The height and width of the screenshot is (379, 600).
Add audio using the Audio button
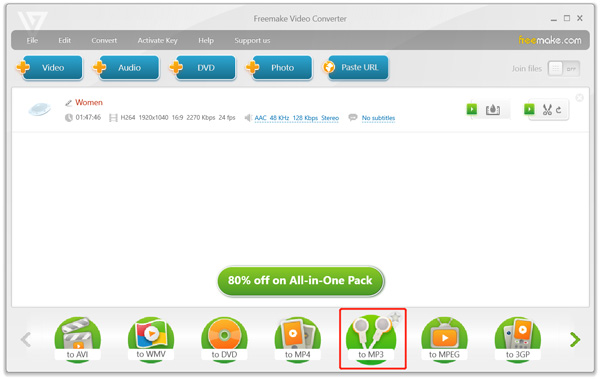pos(126,68)
